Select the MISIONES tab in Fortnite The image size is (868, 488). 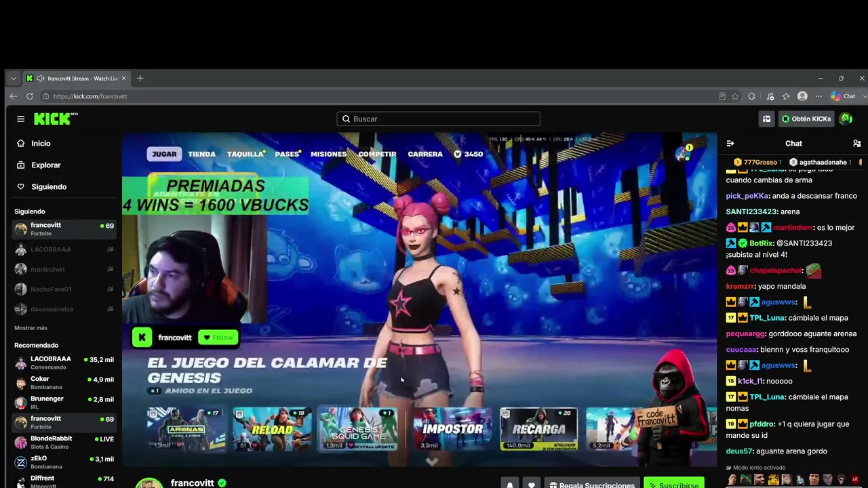328,154
